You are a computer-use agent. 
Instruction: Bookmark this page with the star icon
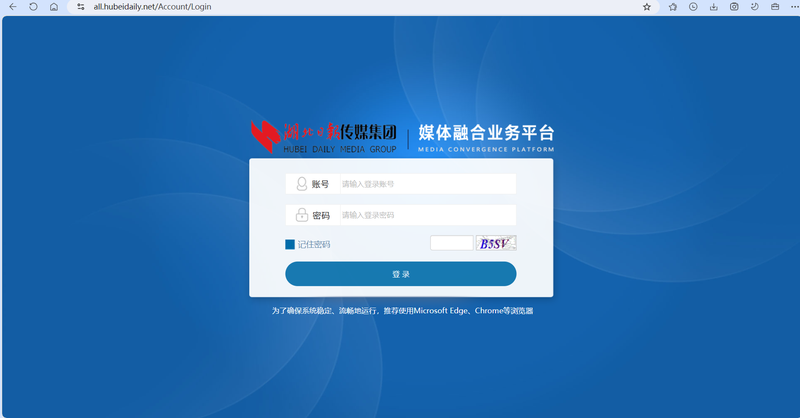click(x=646, y=7)
